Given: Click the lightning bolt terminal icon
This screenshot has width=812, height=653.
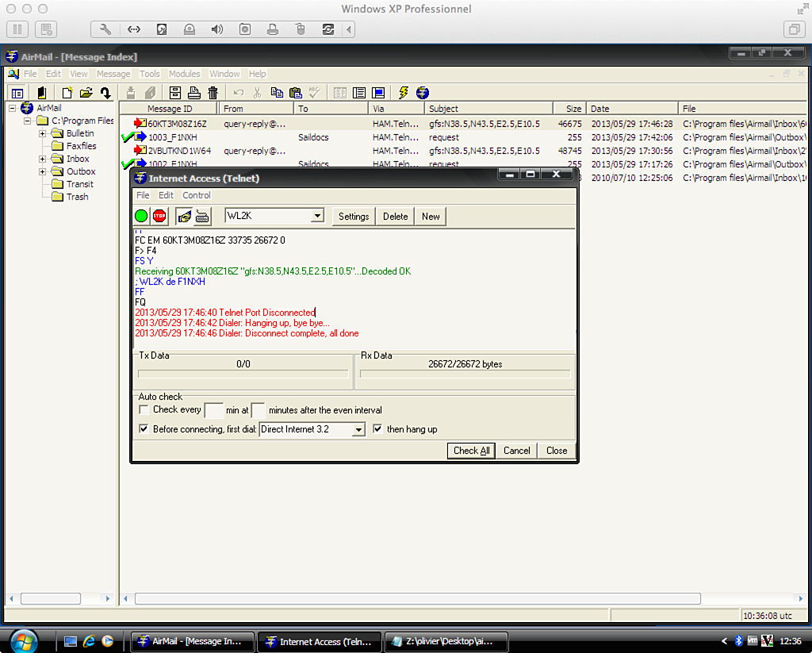Looking at the screenshot, I should (x=404, y=94).
